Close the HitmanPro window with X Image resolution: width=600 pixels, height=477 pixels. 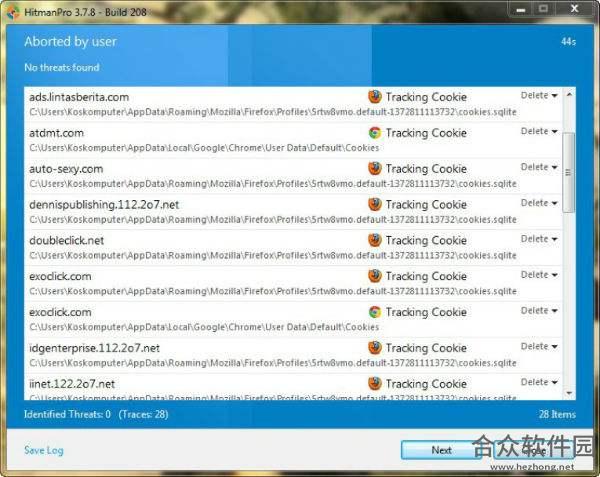pos(574,9)
